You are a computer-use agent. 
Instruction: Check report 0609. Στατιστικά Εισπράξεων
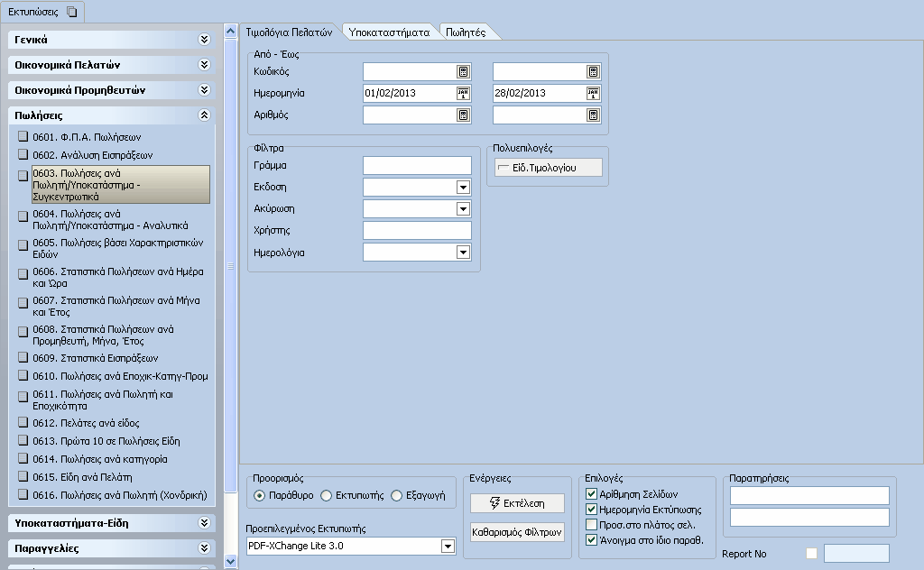click(23, 357)
